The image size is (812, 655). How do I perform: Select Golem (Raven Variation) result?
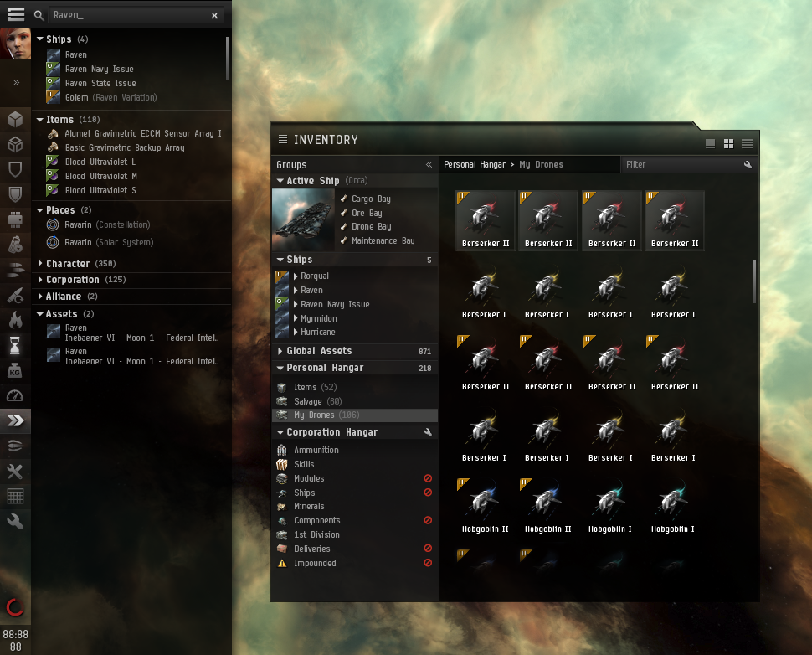tap(110, 97)
